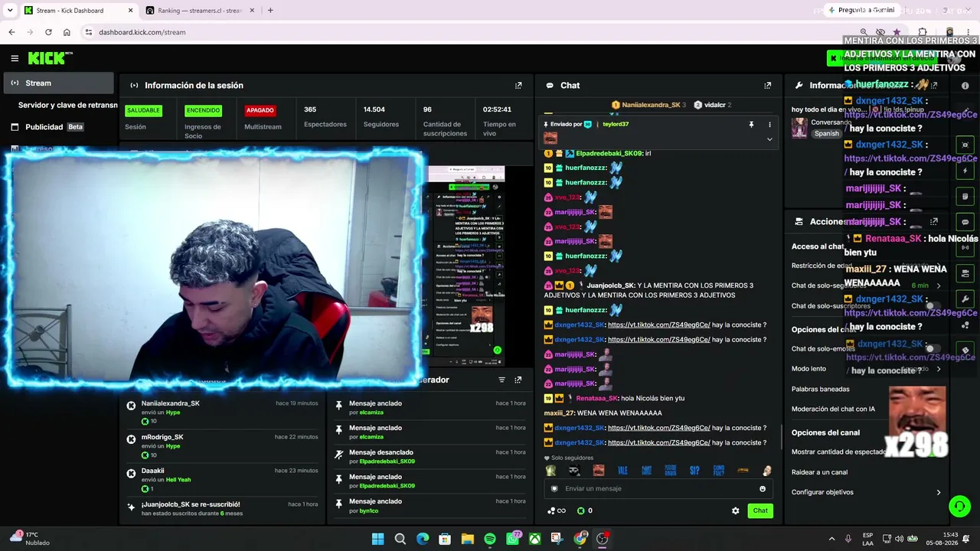Click moderator name byn1co in log
The height and width of the screenshot is (551, 980).
coord(369,510)
